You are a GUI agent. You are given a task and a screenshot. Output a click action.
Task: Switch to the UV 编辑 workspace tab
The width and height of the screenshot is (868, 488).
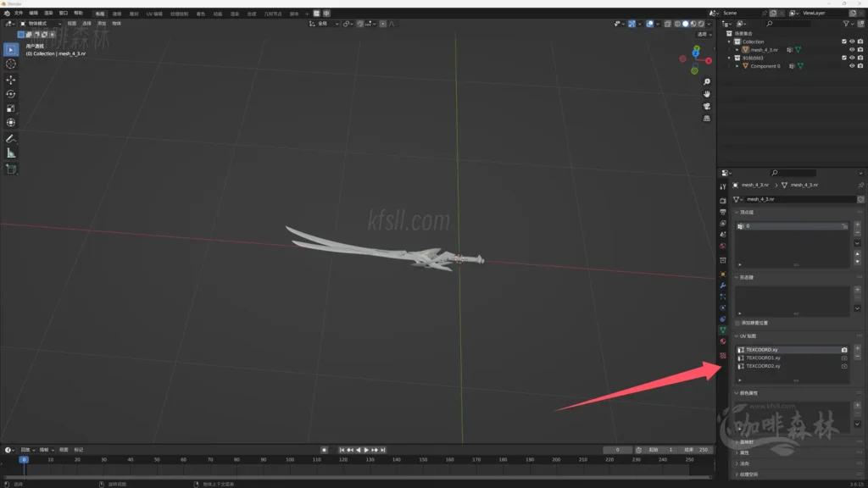click(x=154, y=14)
